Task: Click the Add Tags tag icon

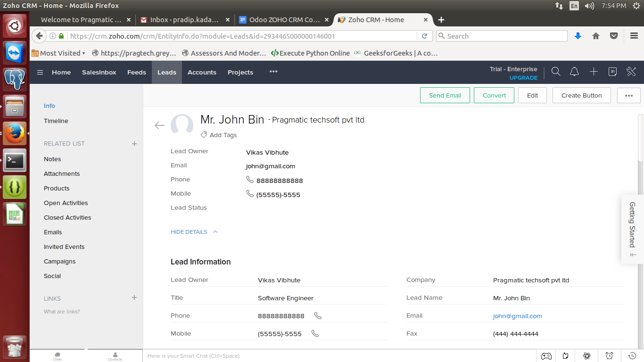Action: 204,135
